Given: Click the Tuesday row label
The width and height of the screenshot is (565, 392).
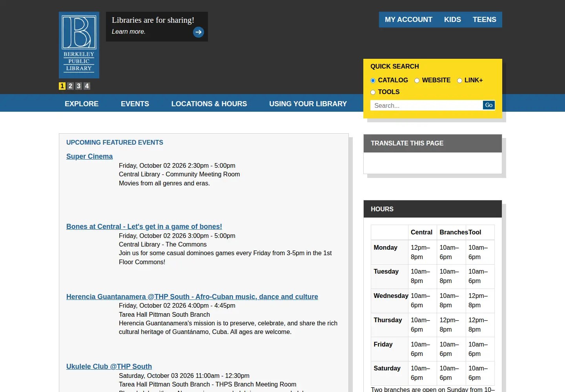Looking at the screenshot, I should [386, 272].
